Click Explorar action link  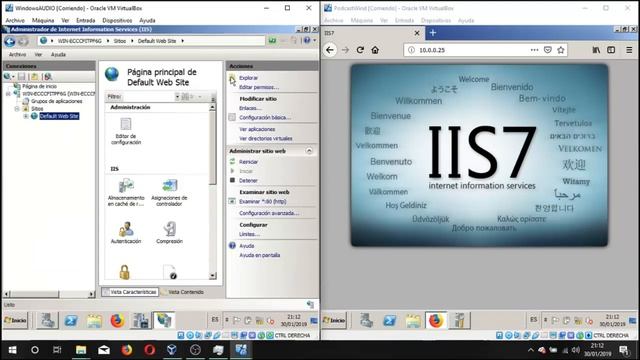coord(248,78)
